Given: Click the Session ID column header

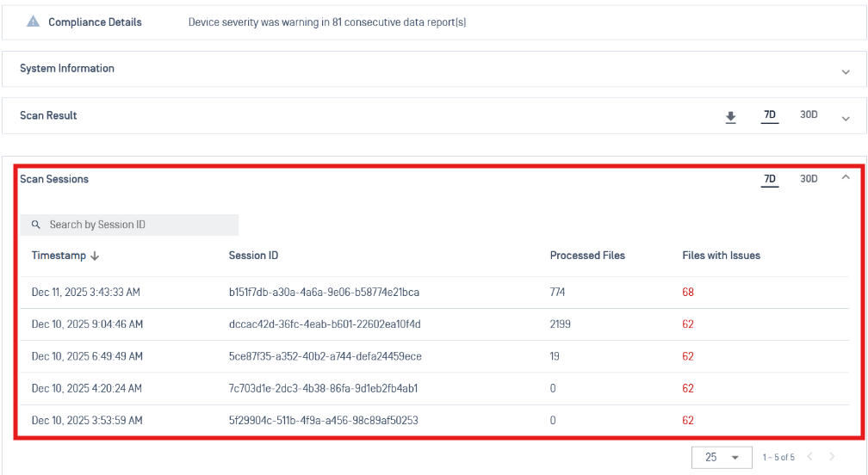Looking at the screenshot, I should point(253,256).
